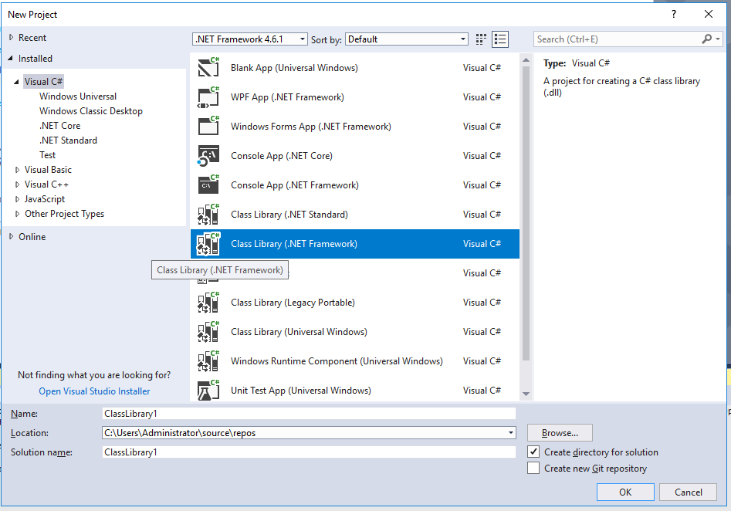Open Visual Studio Installer link
This screenshot has width=731, height=511.
click(x=94, y=391)
